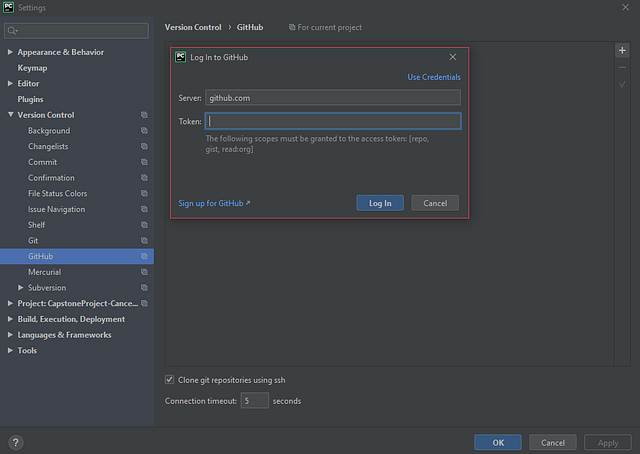Image resolution: width=640 pixels, height=454 pixels.
Task: Click project-level icon beside Commit
Action: 144,162
